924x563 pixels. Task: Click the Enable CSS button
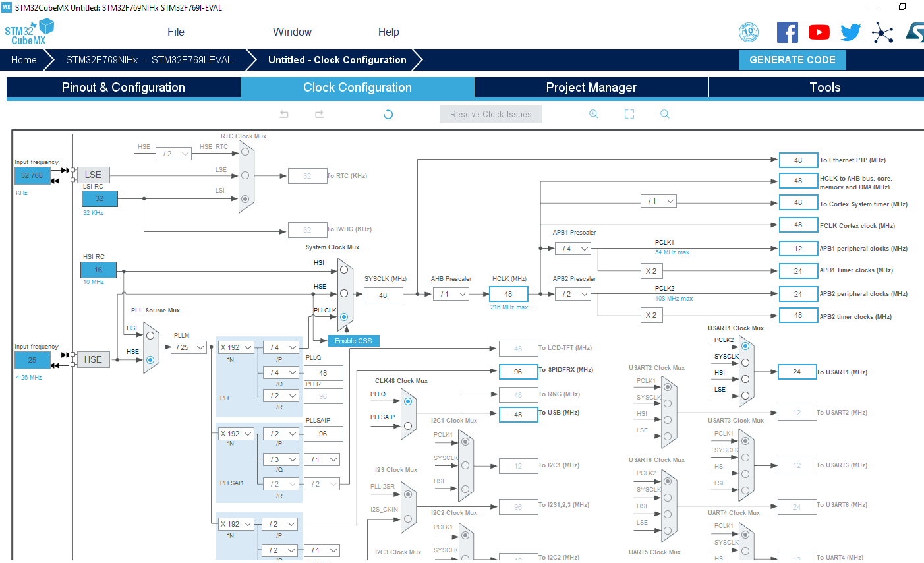click(353, 341)
